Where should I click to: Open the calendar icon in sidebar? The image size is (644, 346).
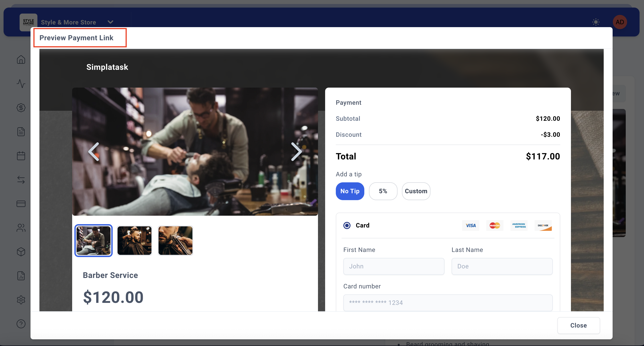(21, 156)
